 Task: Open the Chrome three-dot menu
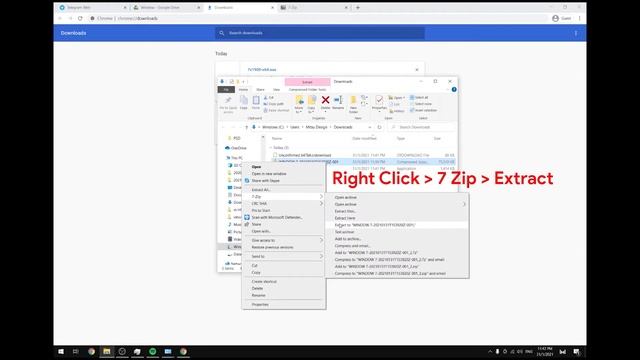579,18
